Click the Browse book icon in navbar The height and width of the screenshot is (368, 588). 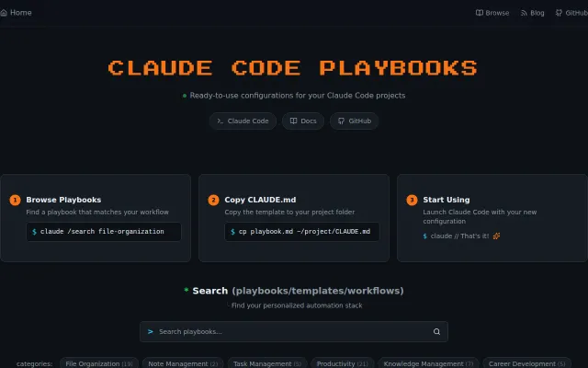480,13
